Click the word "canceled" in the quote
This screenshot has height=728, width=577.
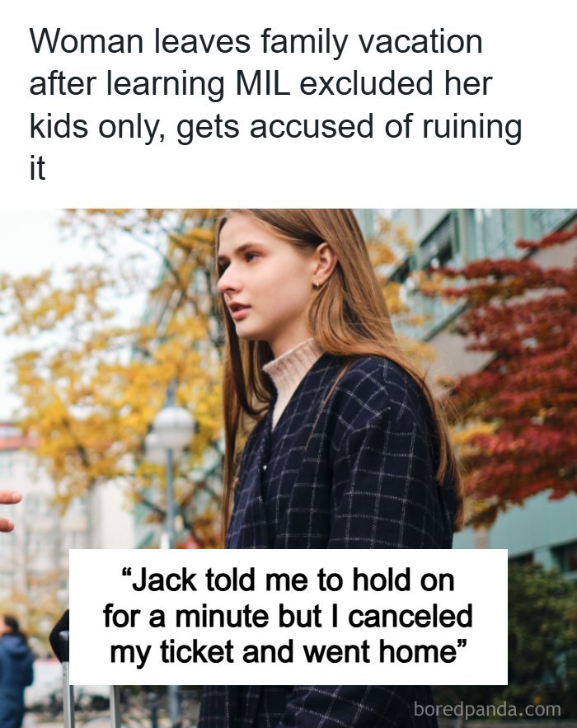pos(410,616)
